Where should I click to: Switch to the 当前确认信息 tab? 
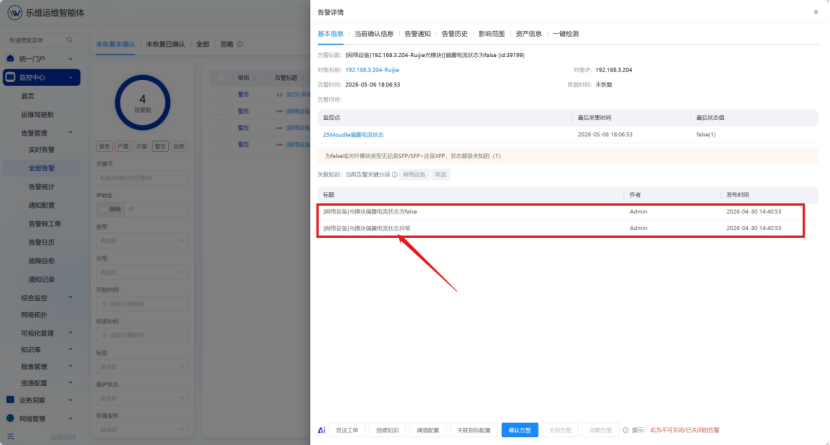[x=374, y=34]
